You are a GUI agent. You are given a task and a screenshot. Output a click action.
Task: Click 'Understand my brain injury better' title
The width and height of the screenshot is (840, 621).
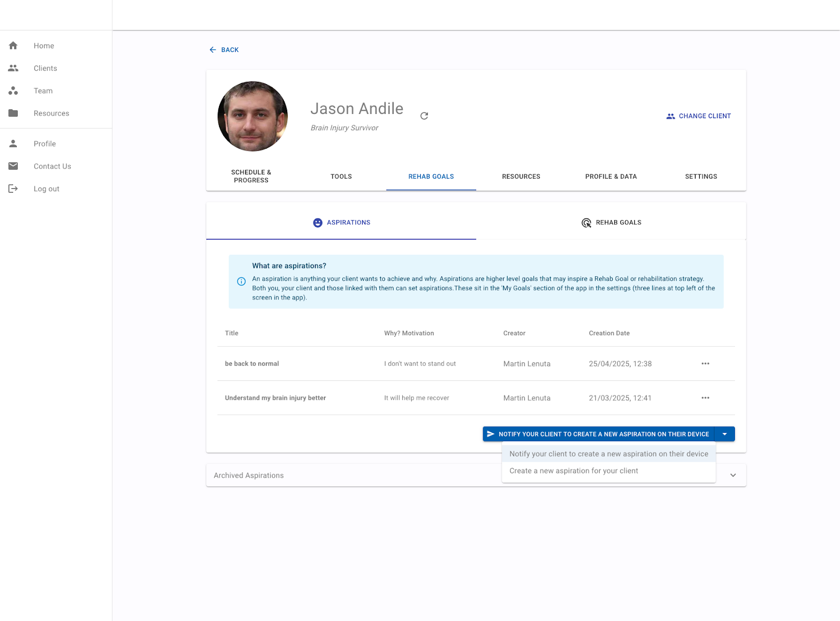point(276,398)
